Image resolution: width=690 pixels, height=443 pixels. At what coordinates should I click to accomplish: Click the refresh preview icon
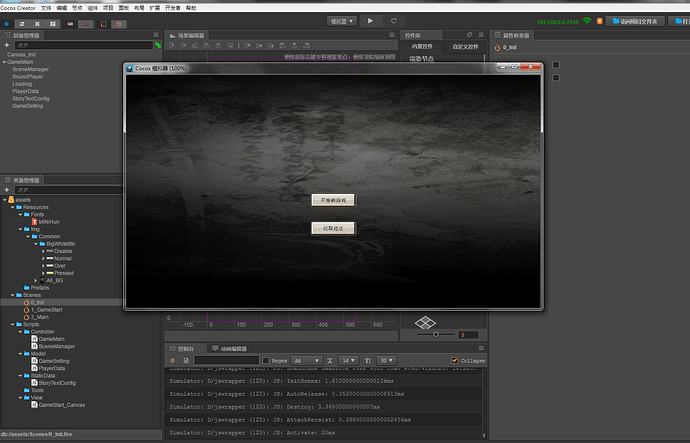(394, 21)
